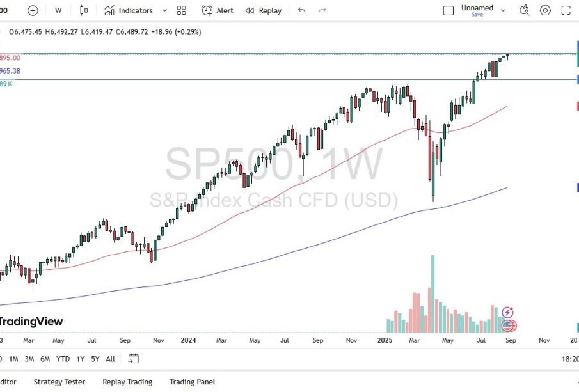579x392 pixels.
Task: Open chart settings hexagon icon
Action: [545, 10]
